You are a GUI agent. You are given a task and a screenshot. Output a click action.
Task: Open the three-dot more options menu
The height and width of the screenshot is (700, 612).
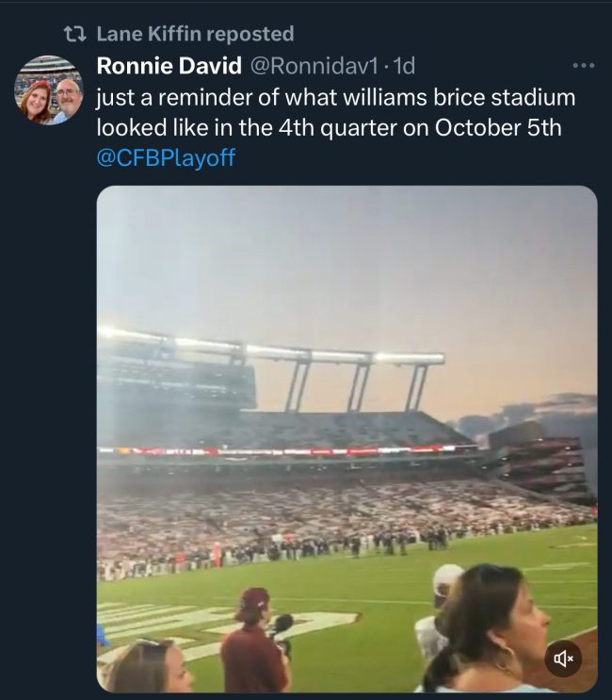(584, 66)
